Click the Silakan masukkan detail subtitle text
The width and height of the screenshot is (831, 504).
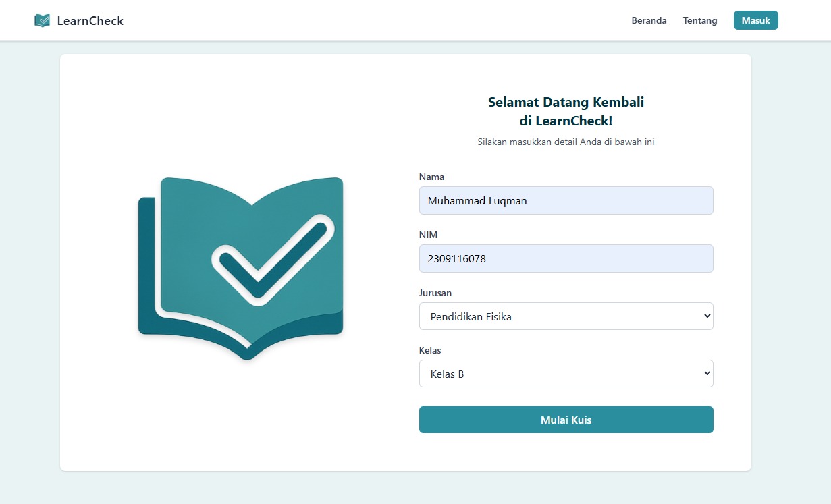pos(566,142)
